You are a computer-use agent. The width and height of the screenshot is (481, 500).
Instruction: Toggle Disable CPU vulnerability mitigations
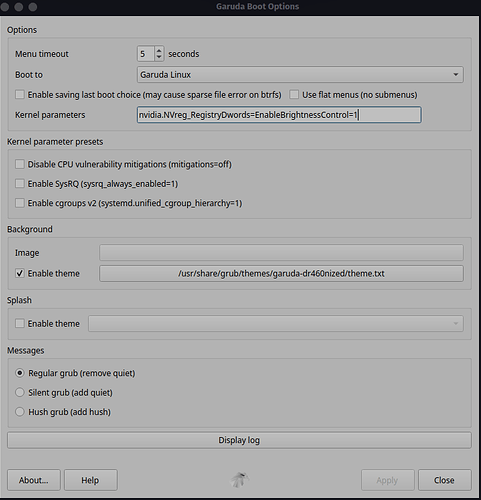(20, 164)
